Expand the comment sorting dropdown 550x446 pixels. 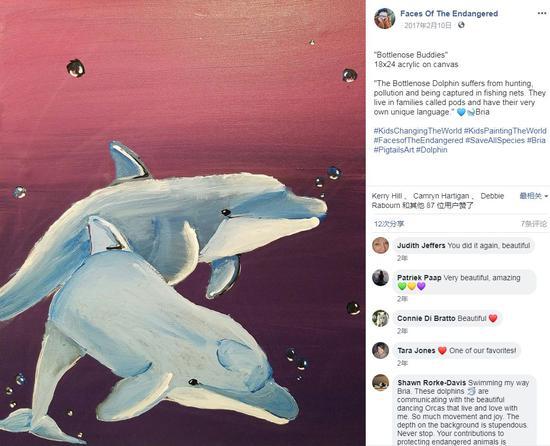point(534,196)
